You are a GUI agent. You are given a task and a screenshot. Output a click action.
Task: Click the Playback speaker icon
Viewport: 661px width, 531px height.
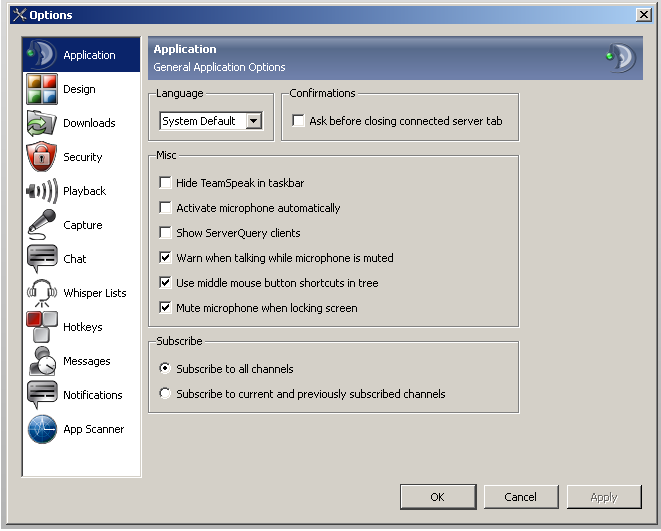click(x=41, y=191)
